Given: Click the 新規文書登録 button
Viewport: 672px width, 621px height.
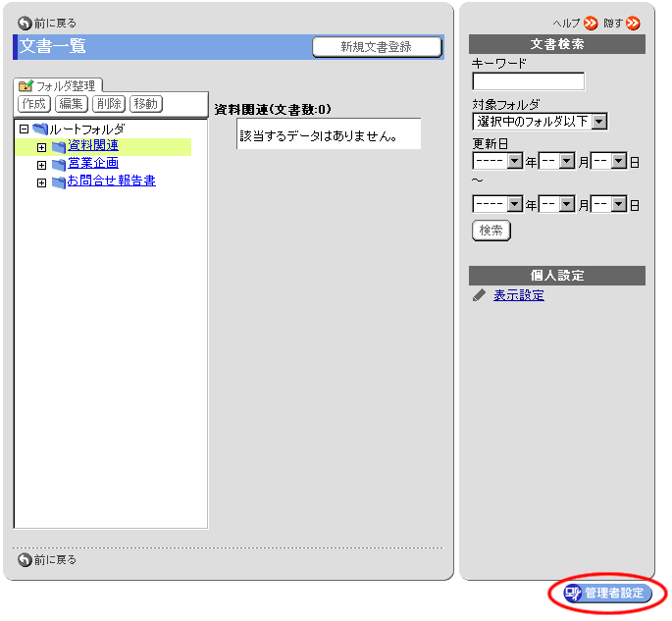Looking at the screenshot, I should (x=377, y=47).
